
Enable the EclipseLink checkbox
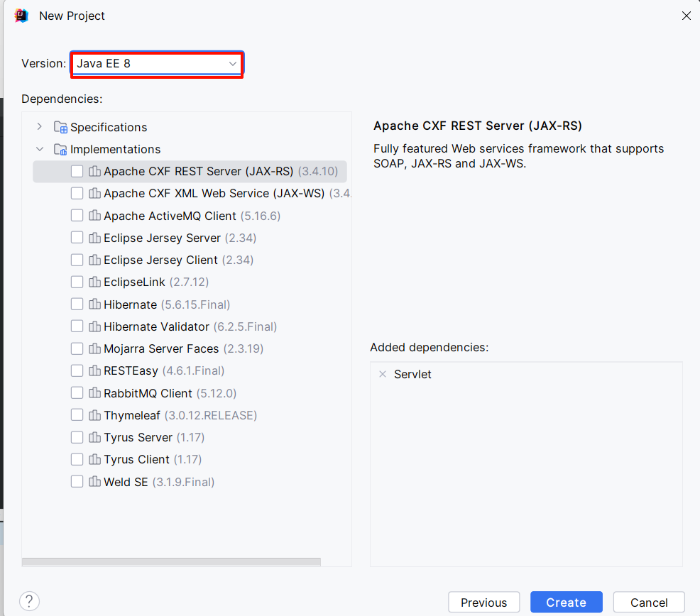(x=77, y=282)
